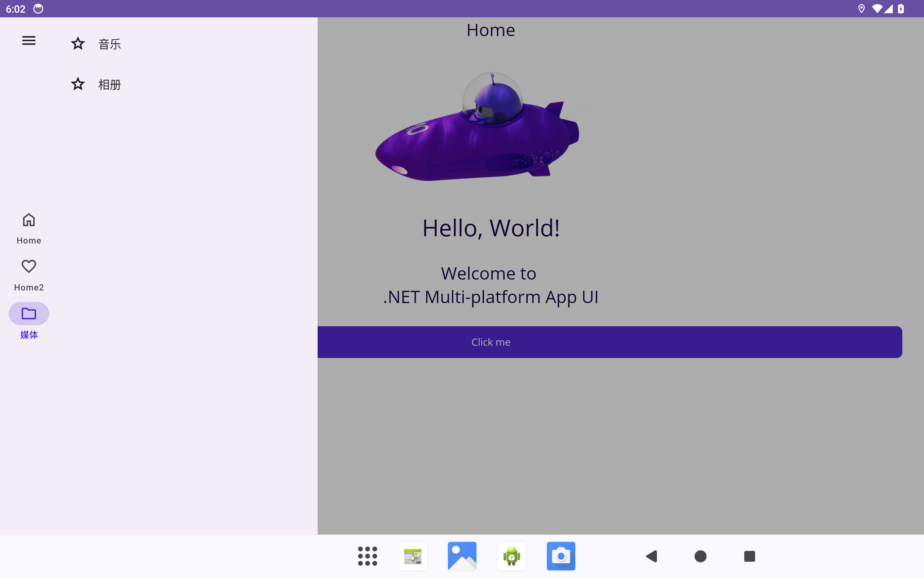The height and width of the screenshot is (578, 924).
Task: Click the battery icon in status bar
Action: click(x=901, y=9)
